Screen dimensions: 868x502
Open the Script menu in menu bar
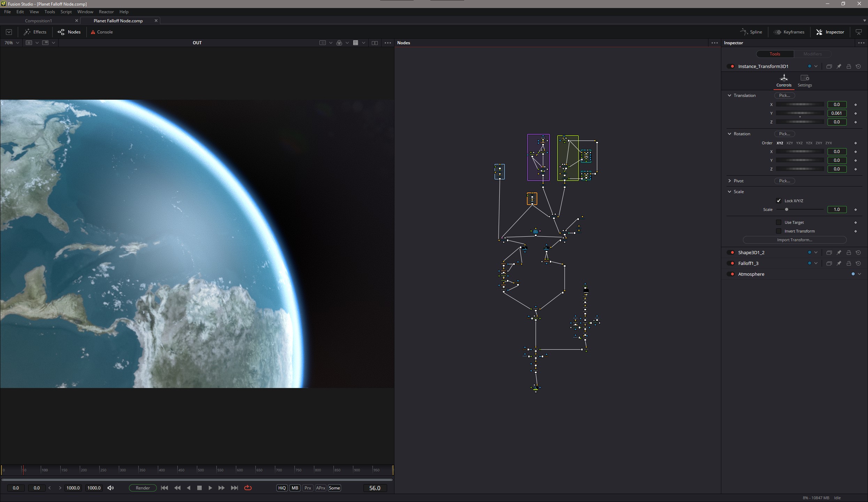pos(66,12)
